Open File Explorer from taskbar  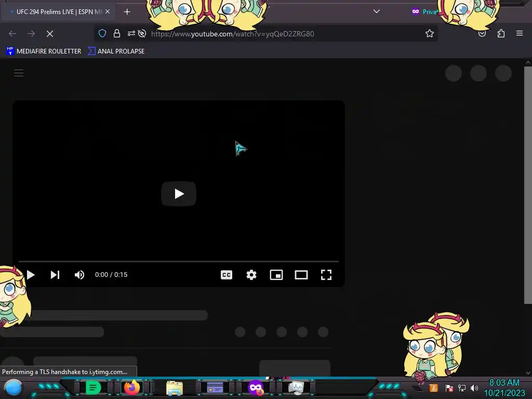pos(175,388)
